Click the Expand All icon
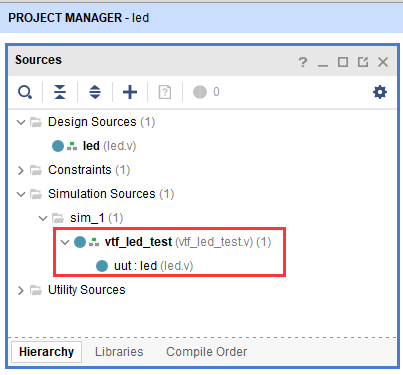 (x=95, y=92)
